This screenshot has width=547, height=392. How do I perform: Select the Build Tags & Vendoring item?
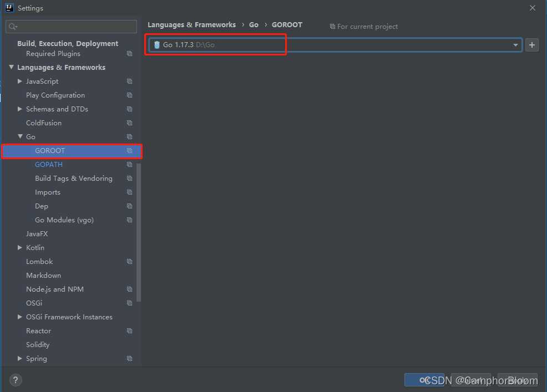point(73,178)
